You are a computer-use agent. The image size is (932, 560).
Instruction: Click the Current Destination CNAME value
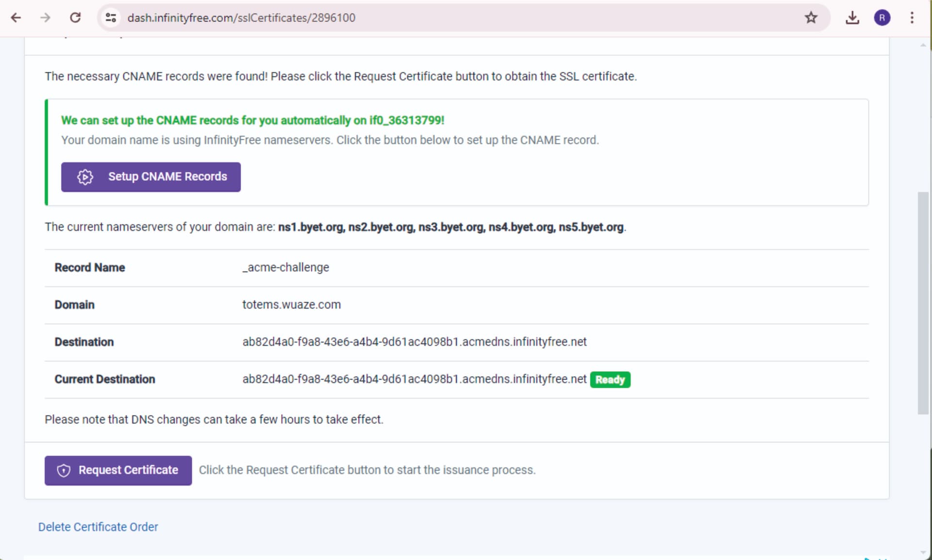pyautogui.click(x=415, y=379)
